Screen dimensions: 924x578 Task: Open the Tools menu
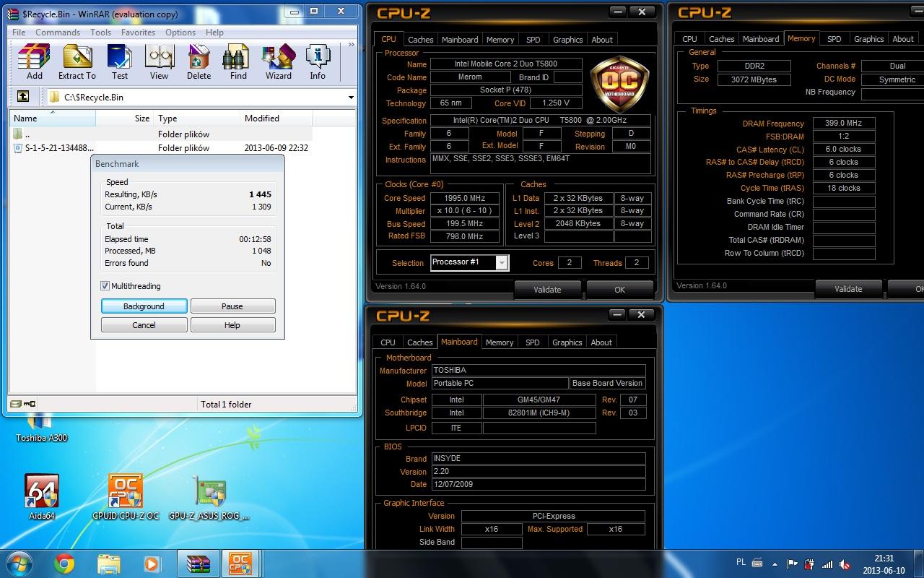click(101, 33)
